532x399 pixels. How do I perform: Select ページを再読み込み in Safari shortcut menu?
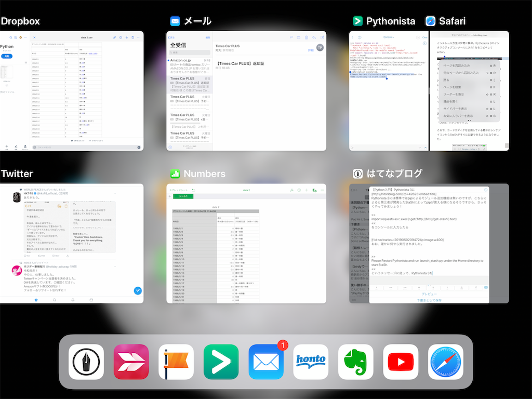[x=469, y=65]
